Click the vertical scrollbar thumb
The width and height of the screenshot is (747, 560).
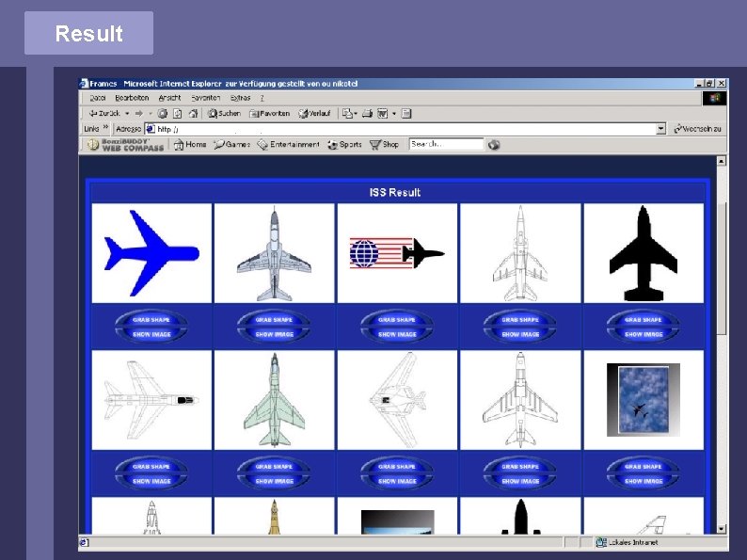[x=722, y=267]
